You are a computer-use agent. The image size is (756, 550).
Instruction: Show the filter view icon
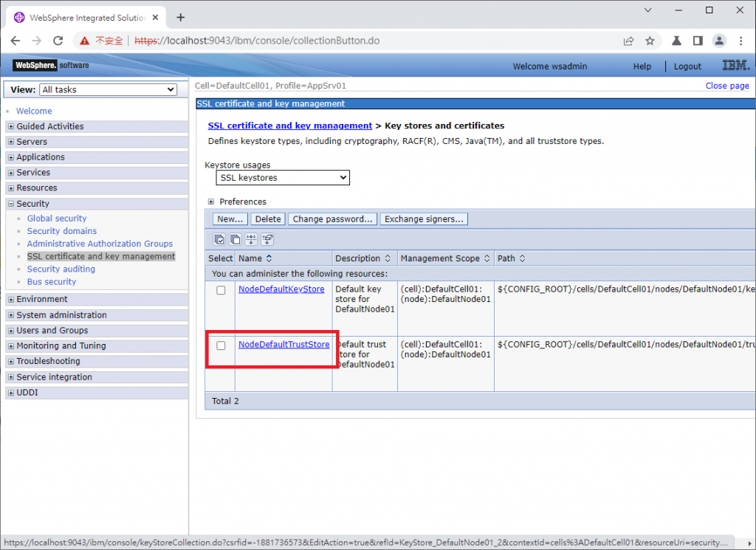[x=251, y=239]
